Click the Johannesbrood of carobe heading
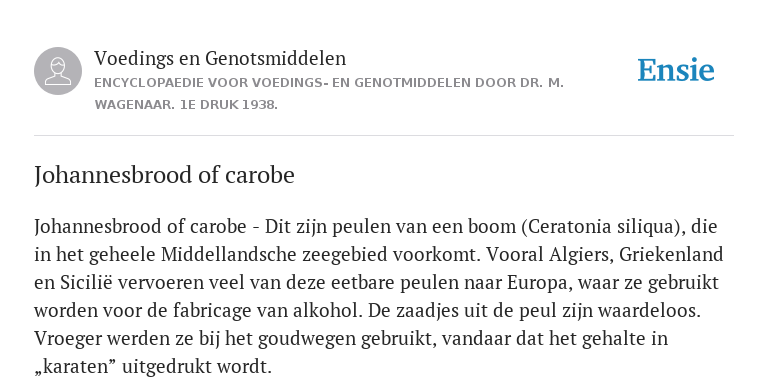This screenshot has height=384, width=768. pos(164,175)
